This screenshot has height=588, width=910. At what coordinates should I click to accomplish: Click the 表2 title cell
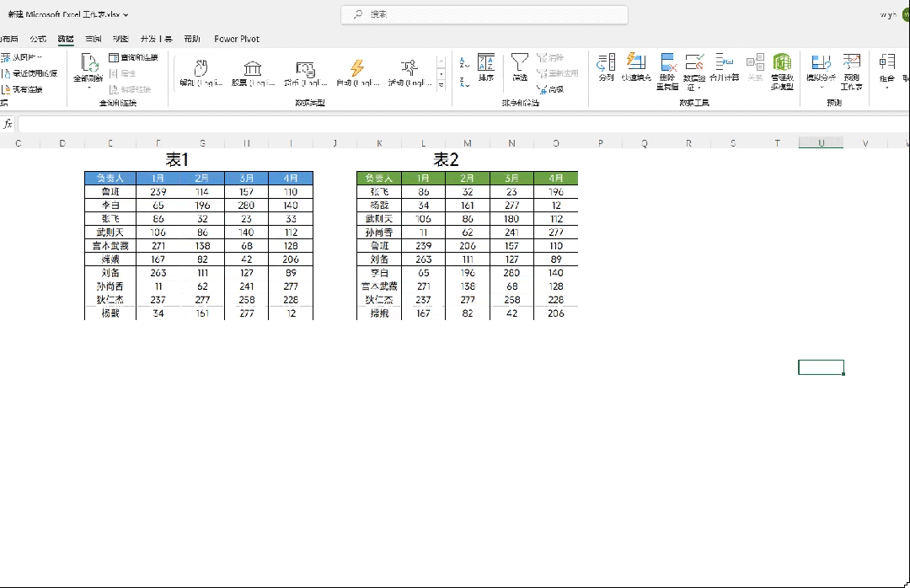click(x=446, y=159)
